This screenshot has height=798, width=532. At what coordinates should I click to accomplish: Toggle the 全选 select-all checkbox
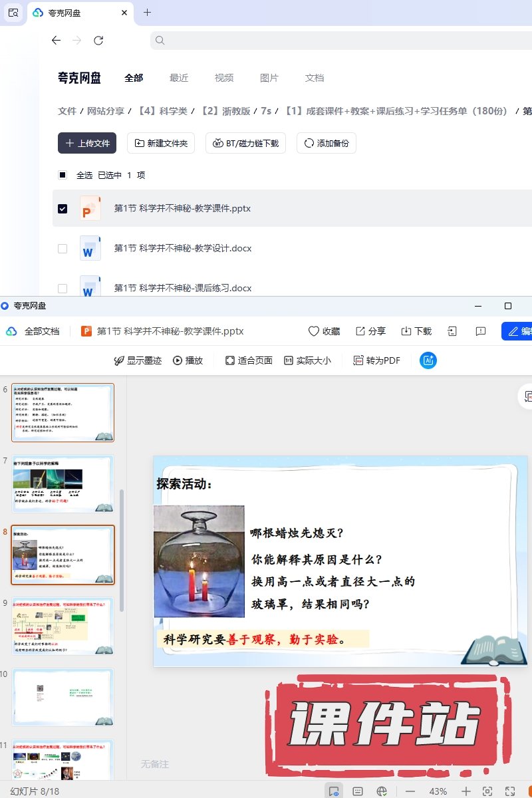(x=63, y=176)
